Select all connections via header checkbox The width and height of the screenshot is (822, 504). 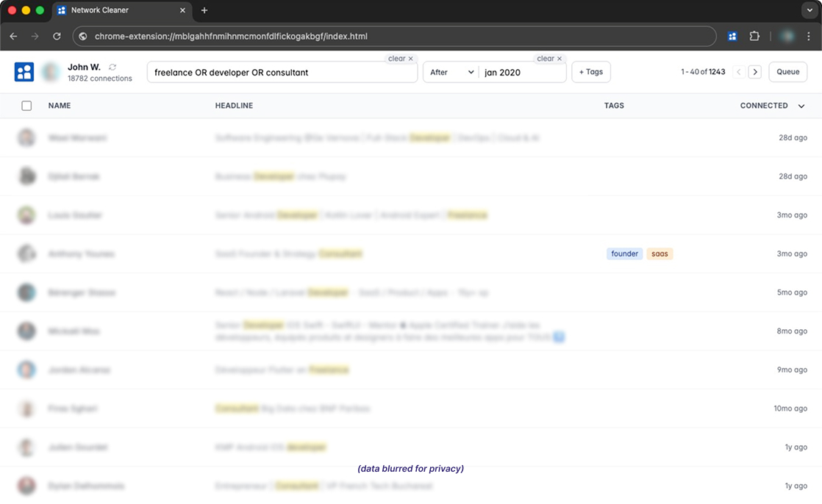tap(26, 105)
